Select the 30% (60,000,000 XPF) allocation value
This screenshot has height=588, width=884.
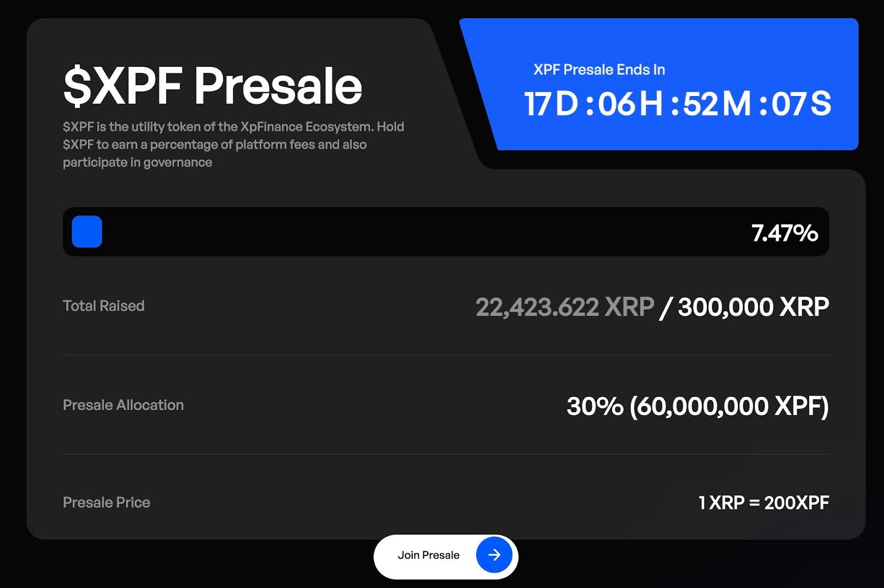tap(697, 406)
